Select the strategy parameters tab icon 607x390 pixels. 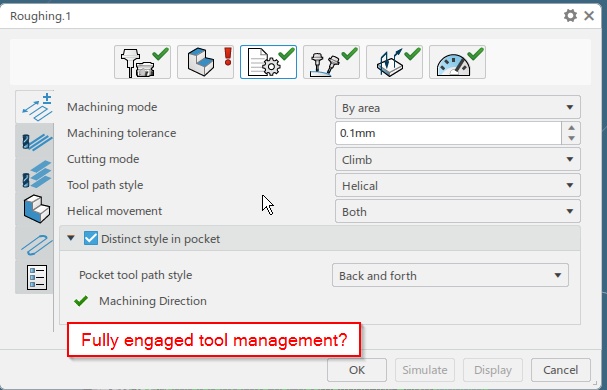click(268, 62)
